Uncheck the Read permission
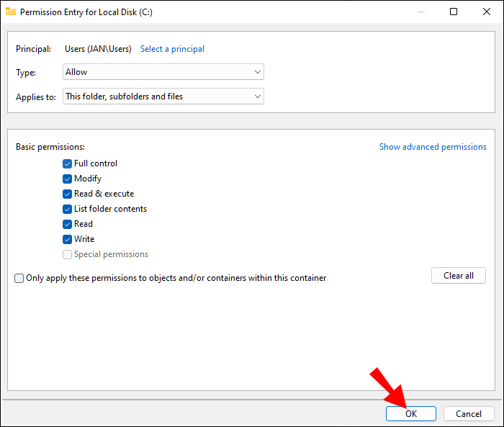504x427 pixels. click(x=67, y=224)
